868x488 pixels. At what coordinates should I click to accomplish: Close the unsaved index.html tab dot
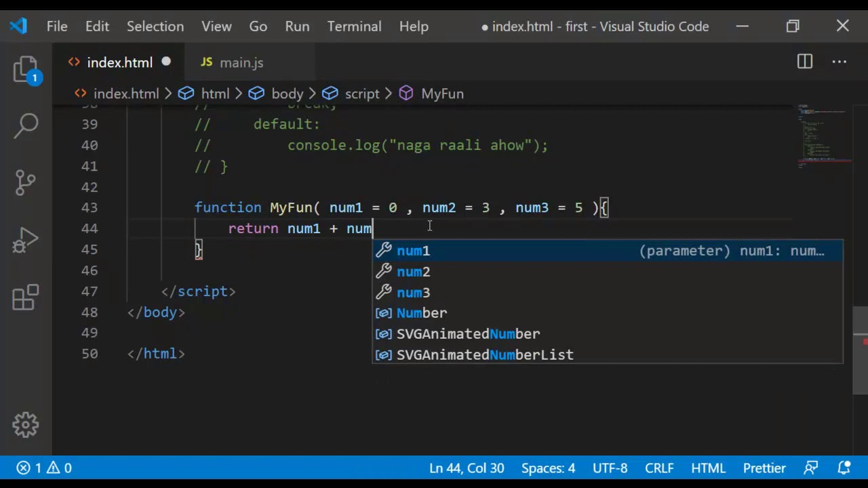pyautogui.click(x=166, y=62)
